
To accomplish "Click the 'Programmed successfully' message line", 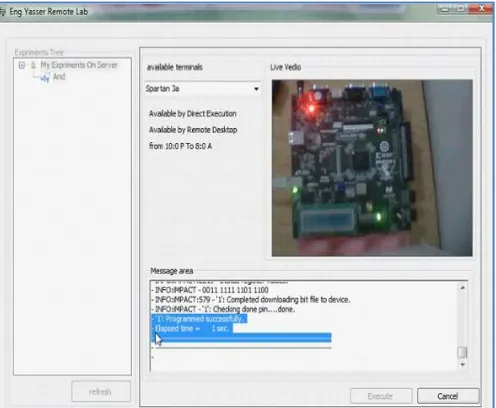I will (x=199, y=319).
